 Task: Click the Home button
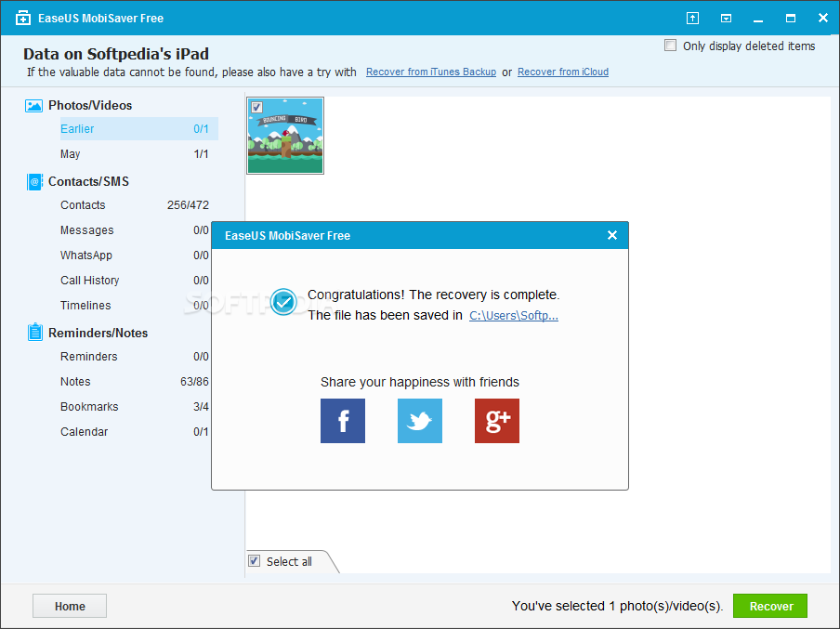coord(70,606)
